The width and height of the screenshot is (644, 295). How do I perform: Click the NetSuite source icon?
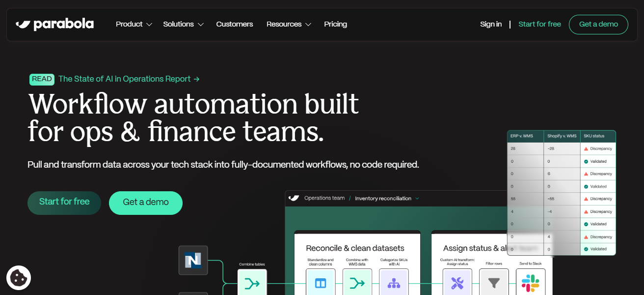[x=193, y=260]
